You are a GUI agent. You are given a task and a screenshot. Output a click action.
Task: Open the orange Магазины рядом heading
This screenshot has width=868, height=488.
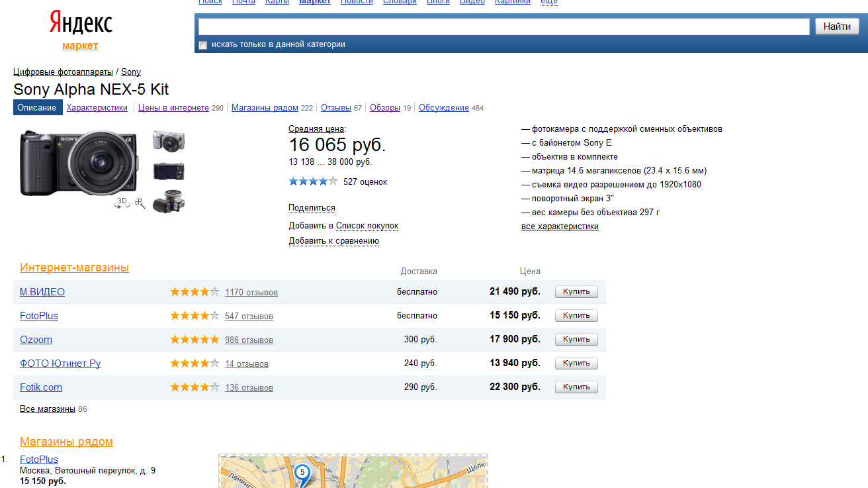(66, 442)
